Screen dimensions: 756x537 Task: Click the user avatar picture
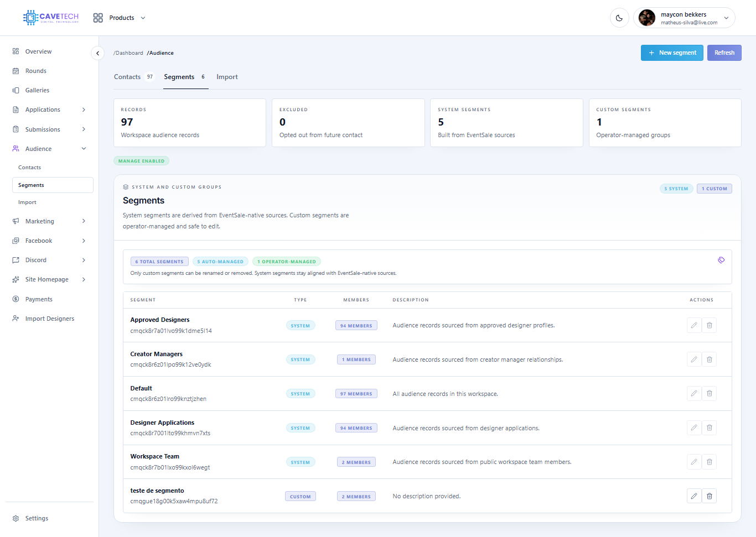[647, 18]
